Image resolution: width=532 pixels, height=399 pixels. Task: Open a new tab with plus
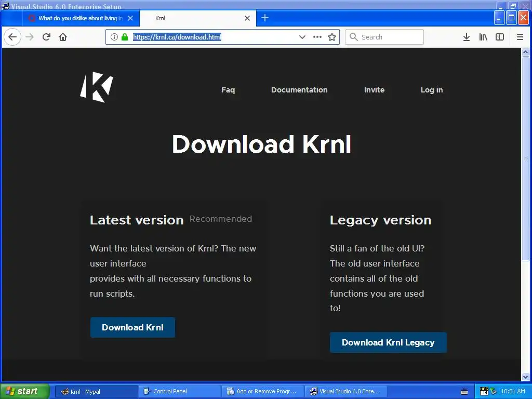pos(265,18)
